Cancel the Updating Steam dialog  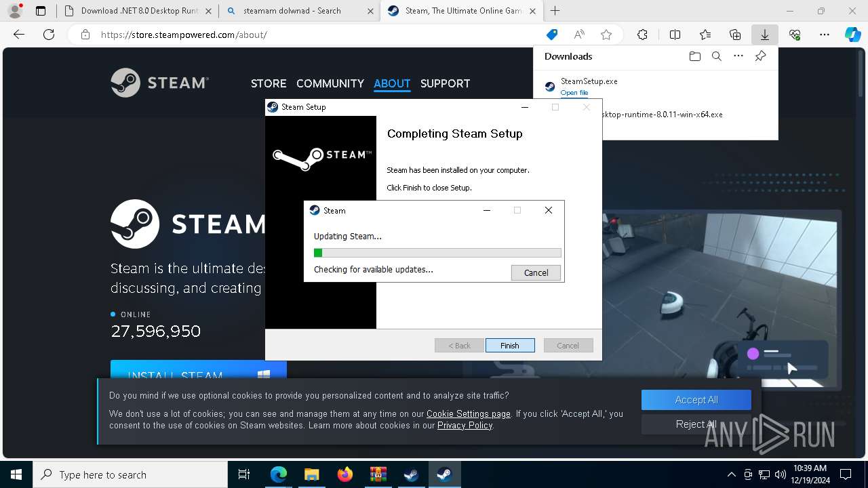point(536,272)
